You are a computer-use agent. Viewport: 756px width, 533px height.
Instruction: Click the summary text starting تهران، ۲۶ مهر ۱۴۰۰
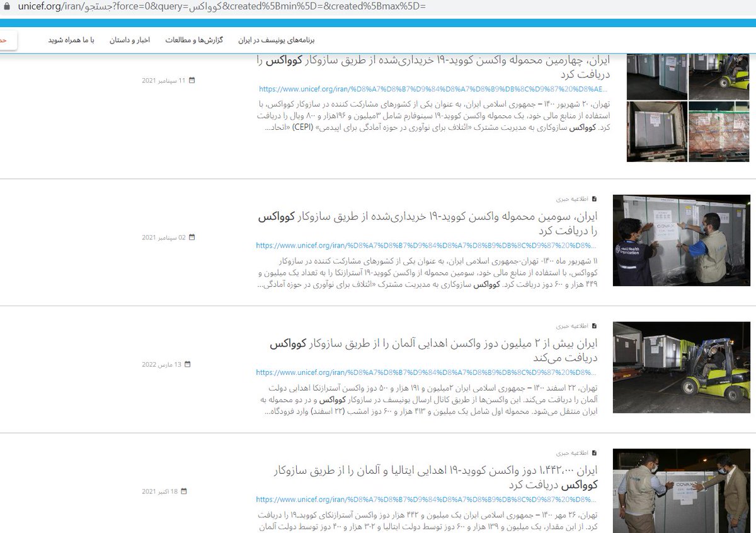click(x=427, y=520)
